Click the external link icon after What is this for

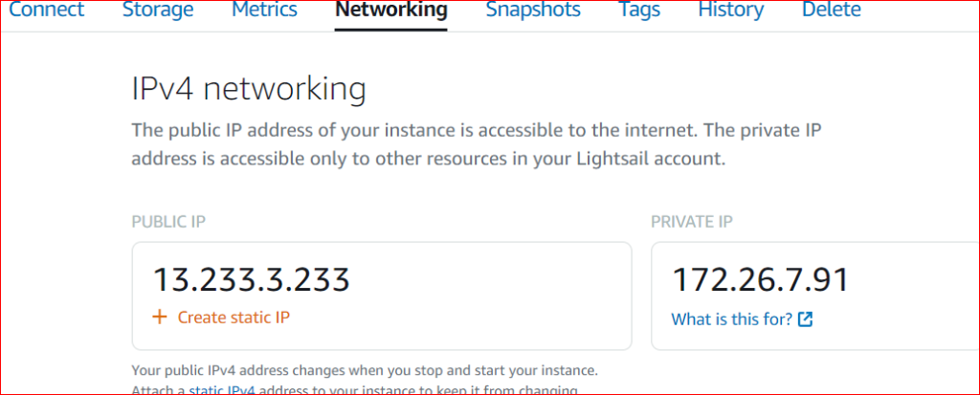pos(805,319)
